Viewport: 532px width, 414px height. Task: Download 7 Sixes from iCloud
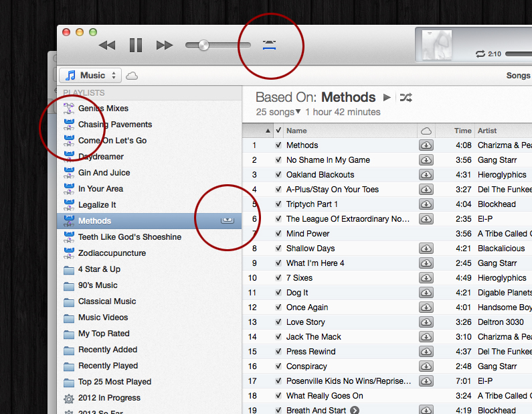coord(426,278)
